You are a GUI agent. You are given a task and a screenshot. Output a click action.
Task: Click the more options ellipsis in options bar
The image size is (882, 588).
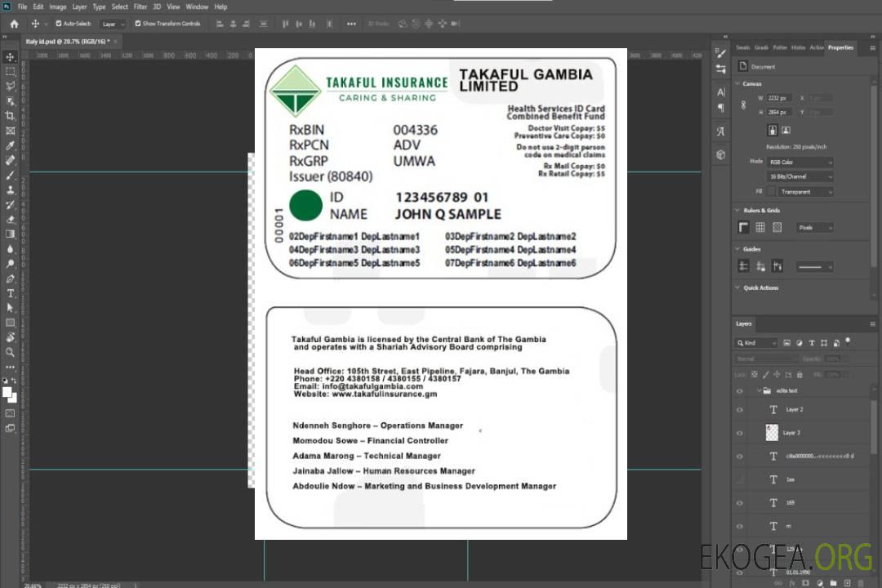[351, 24]
